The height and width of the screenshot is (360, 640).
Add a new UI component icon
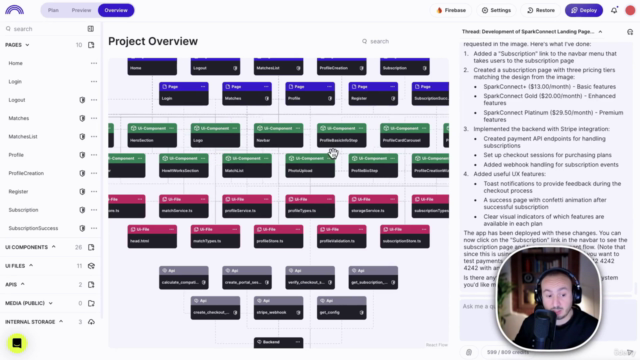point(91,247)
